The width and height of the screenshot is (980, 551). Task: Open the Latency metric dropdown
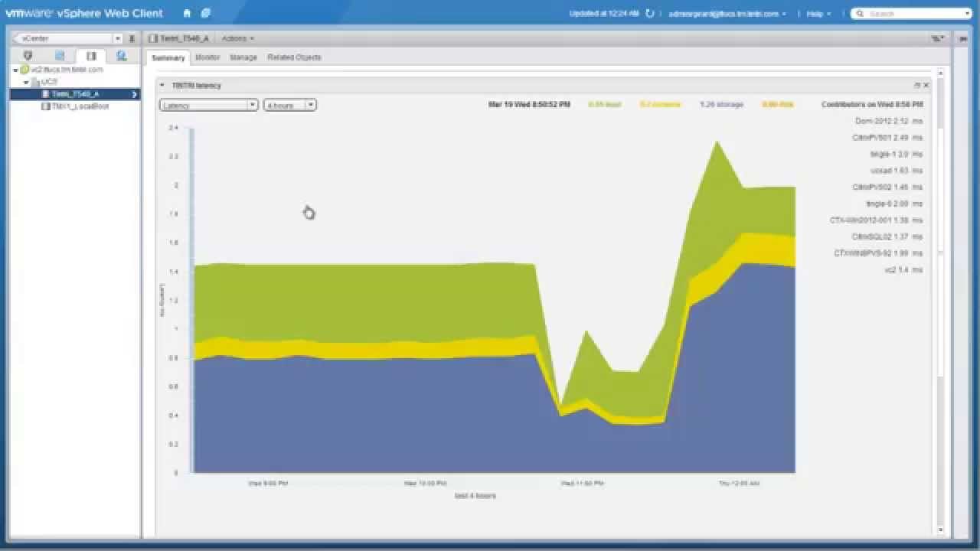[209, 105]
